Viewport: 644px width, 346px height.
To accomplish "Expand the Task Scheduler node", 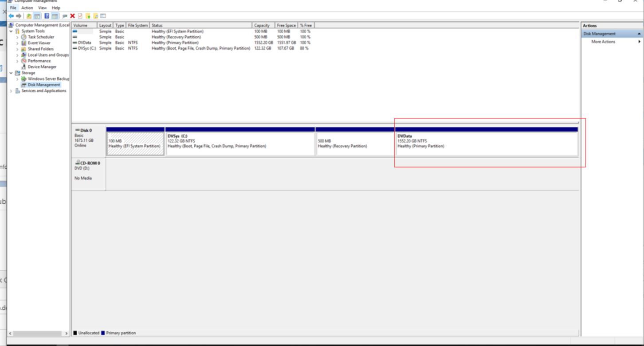I will point(18,37).
